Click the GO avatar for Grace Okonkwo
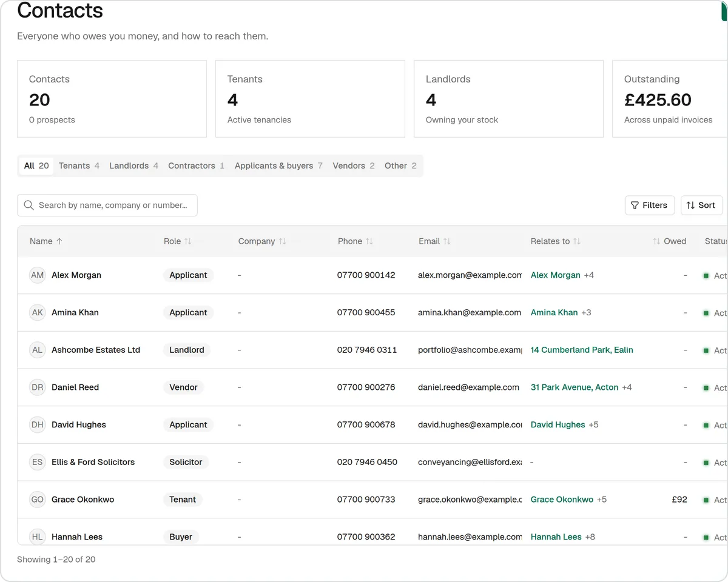The image size is (728, 582). coord(38,500)
